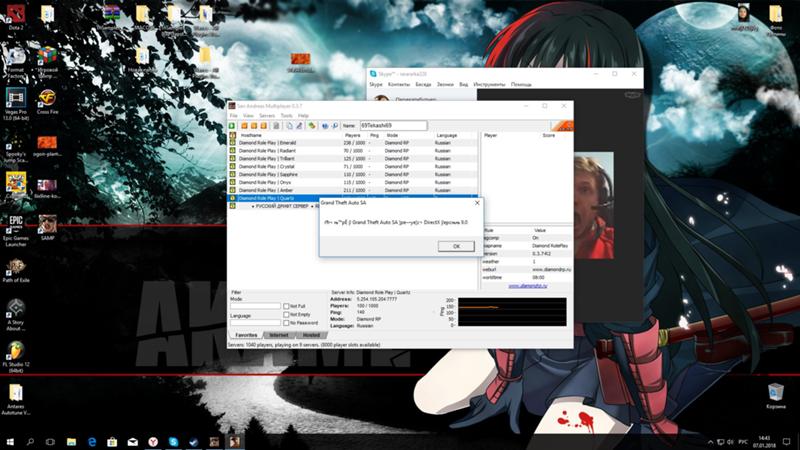Select Diamond Role Play | Crystal server
The height and width of the screenshot is (450, 800).
click(353, 166)
